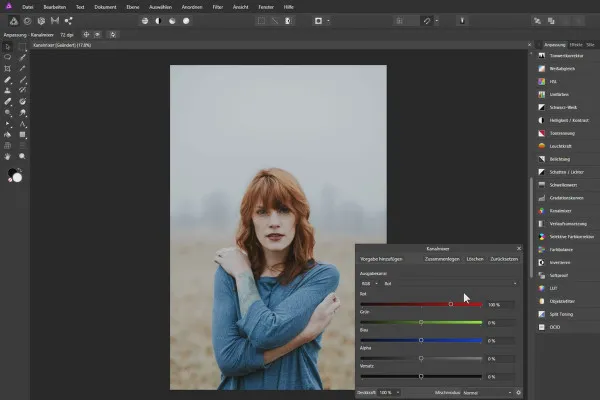Click the Zurücksetzen button
The width and height of the screenshot is (600, 400).
click(x=504, y=259)
